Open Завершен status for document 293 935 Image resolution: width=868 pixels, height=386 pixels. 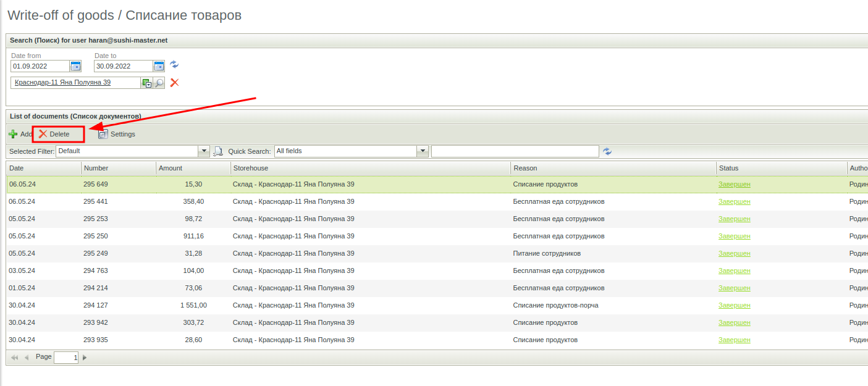point(734,340)
